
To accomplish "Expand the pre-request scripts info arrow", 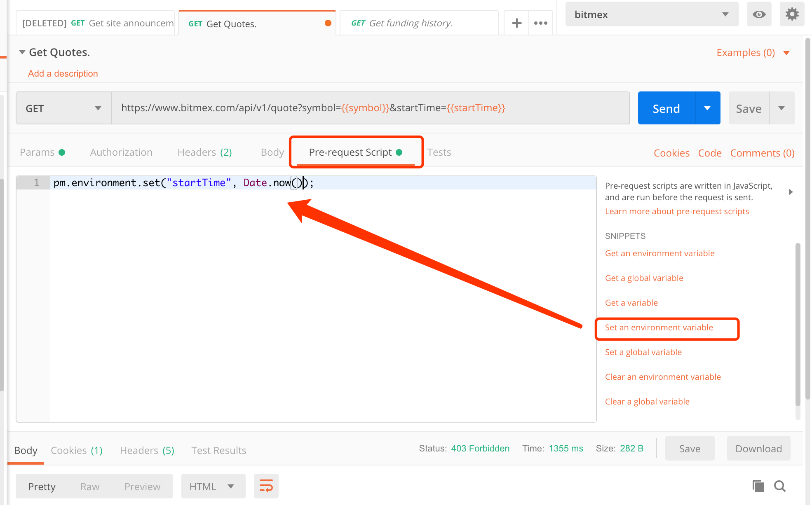I will [x=791, y=192].
